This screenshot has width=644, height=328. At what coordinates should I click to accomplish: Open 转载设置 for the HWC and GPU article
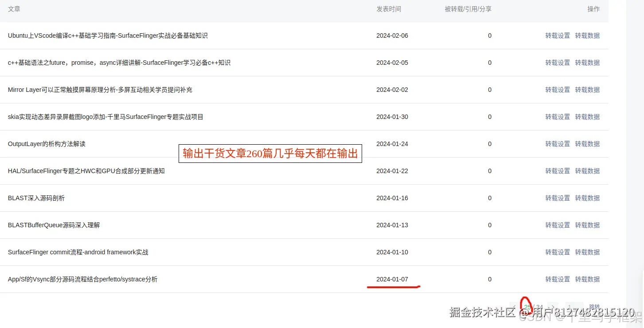(x=558, y=171)
